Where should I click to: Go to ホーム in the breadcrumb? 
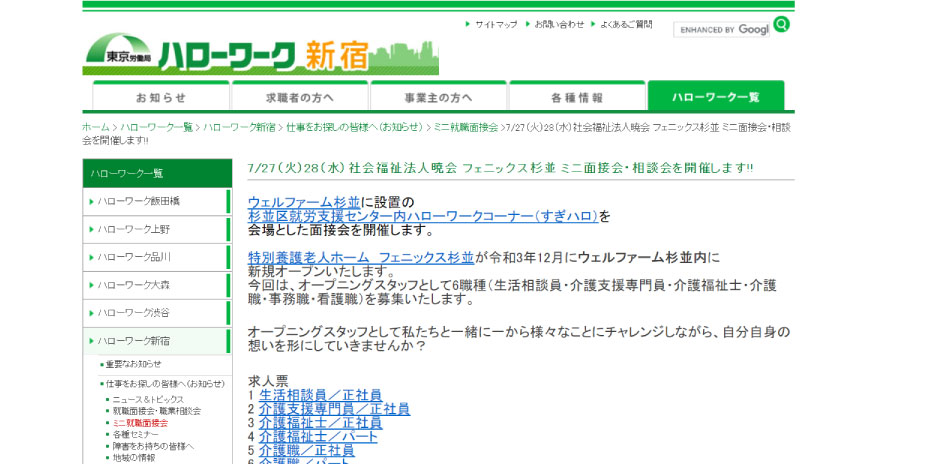(96, 127)
